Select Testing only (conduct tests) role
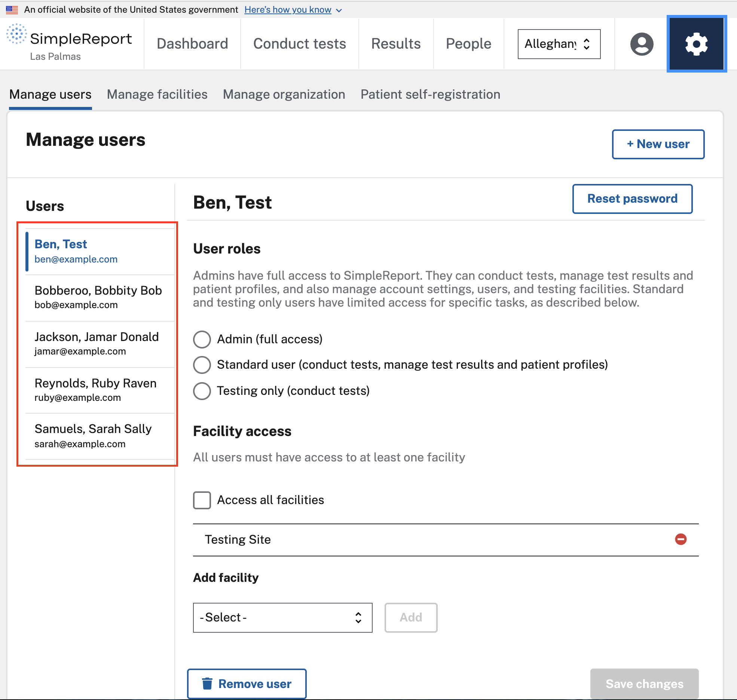This screenshot has width=737, height=700. click(x=202, y=391)
